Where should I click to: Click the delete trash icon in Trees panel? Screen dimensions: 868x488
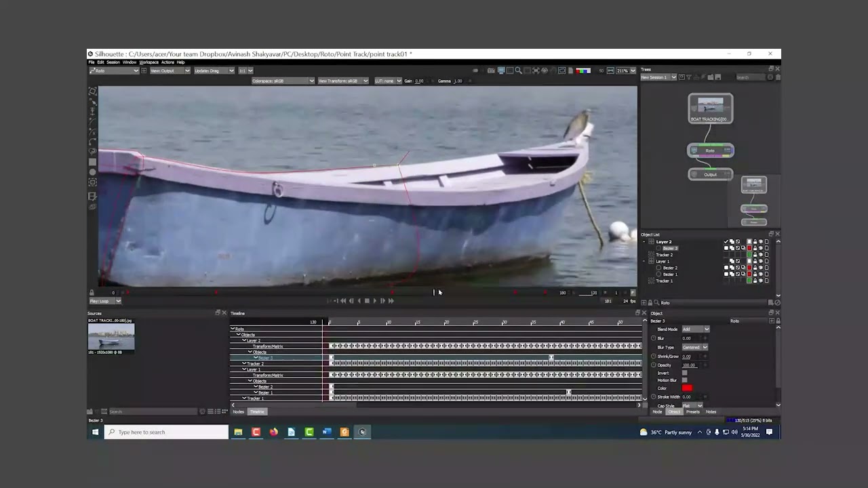coord(778,77)
